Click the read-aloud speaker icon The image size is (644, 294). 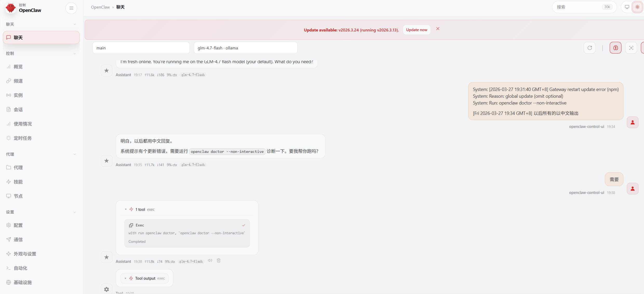[210, 260]
